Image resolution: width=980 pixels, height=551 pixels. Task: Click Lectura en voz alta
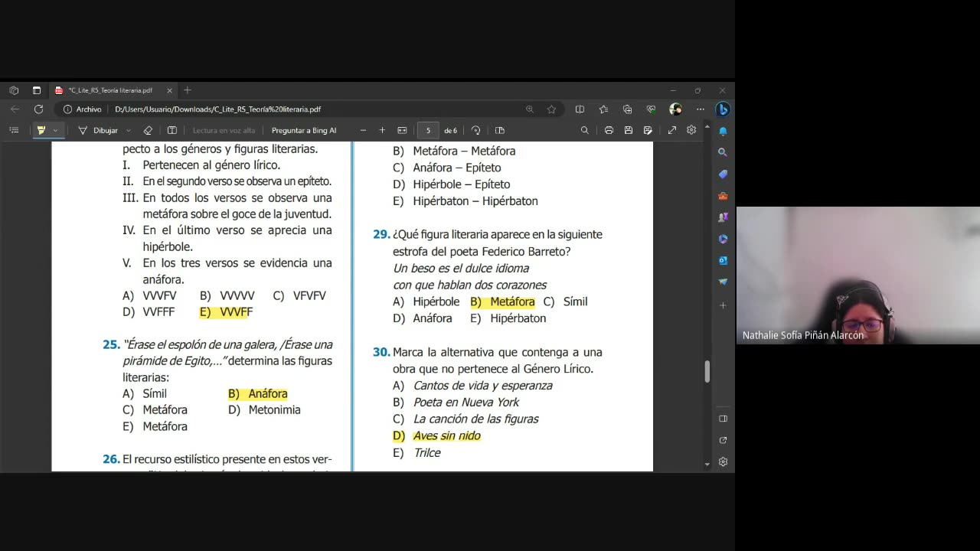click(x=224, y=130)
